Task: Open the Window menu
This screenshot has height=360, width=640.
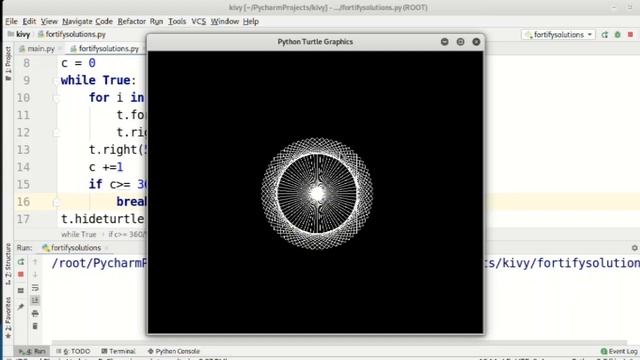Action: coord(224,21)
